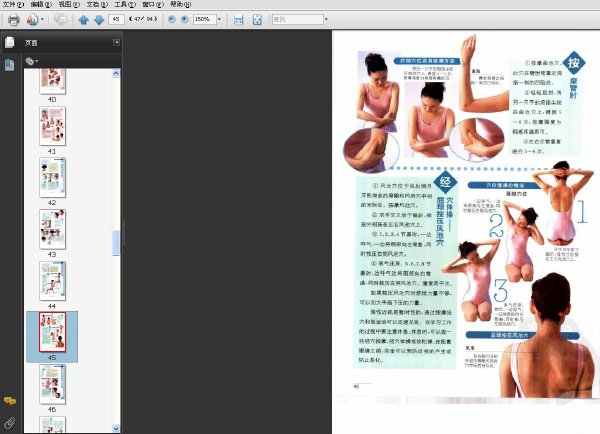Viewport: 600px width, 434px height.
Task: Select page 42 thumbnail
Action: [x=52, y=178]
